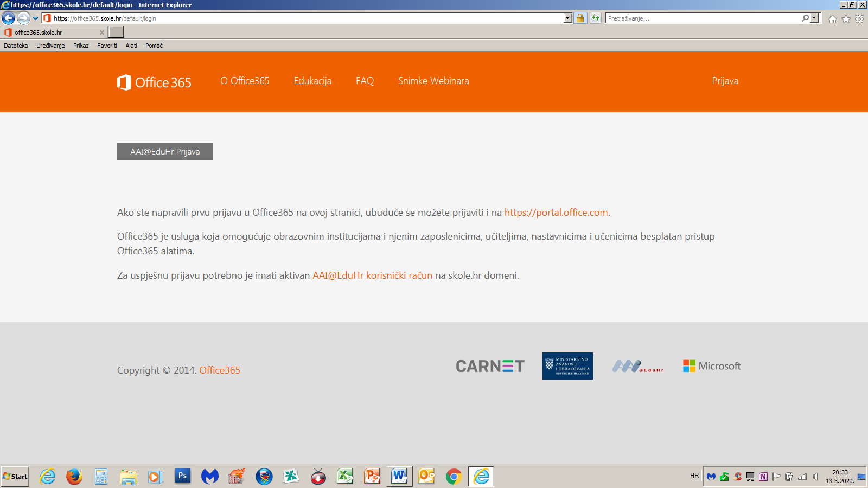Viewport: 868px width, 488px height.
Task: Refresh the page with the refresh icon
Action: pos(596,18)
